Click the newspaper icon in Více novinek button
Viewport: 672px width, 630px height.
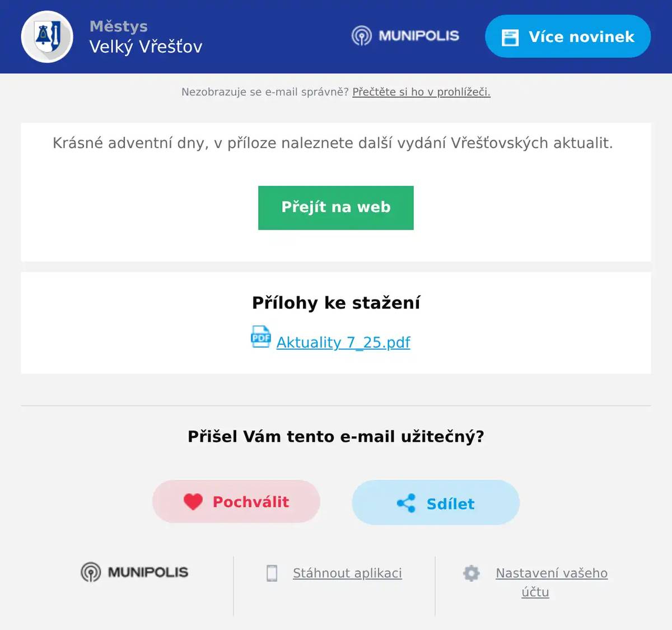coord(511,36)
